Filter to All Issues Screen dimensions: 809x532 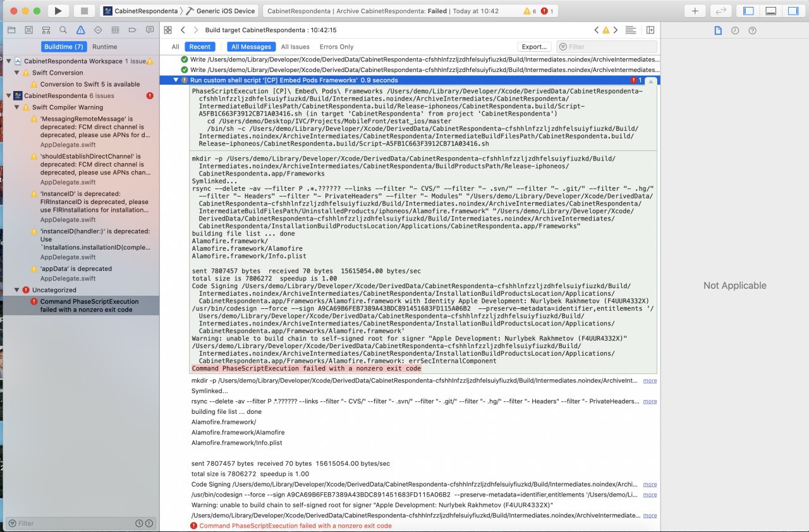pos(295,47)
